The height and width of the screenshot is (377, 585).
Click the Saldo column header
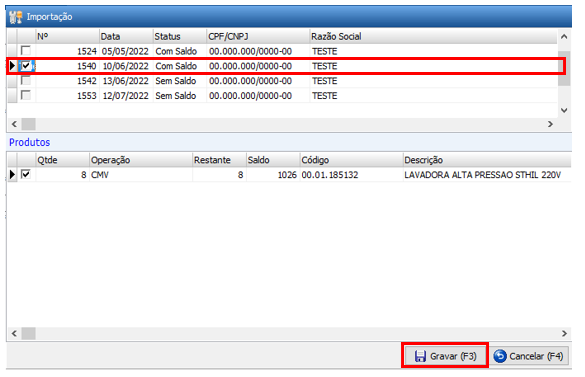(273, 160)
